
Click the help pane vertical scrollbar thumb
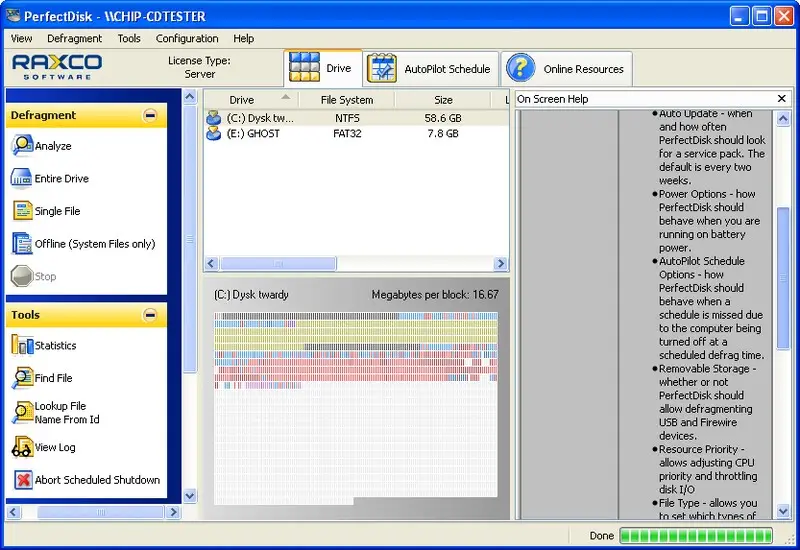click(783, 278)
